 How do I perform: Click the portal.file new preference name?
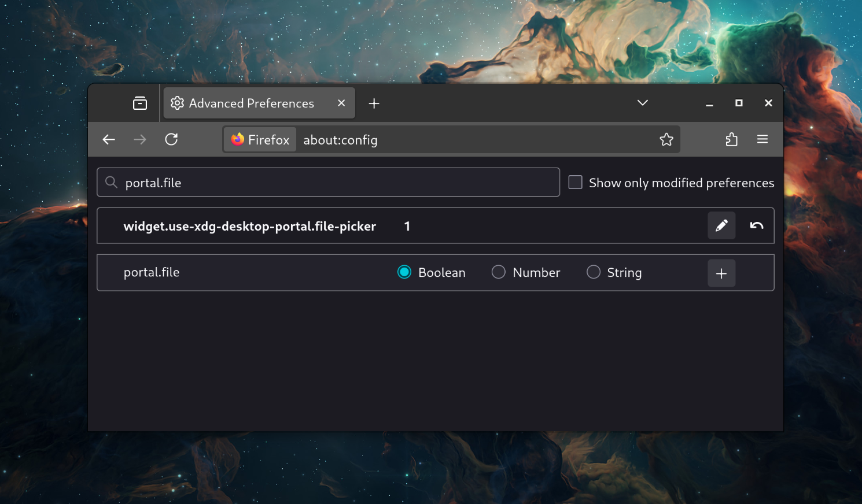[x=152, y=272]
